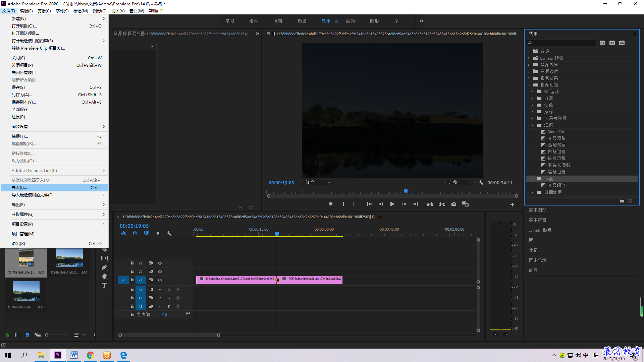Click 导入(I)... in the File menu

tap(54, 188)
